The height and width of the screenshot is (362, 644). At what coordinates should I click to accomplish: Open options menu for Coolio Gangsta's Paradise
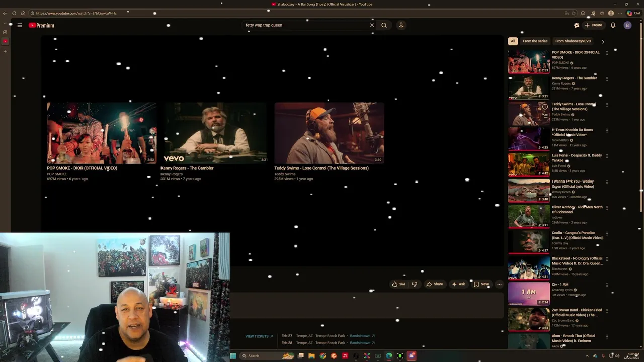(x=607, y=233)
